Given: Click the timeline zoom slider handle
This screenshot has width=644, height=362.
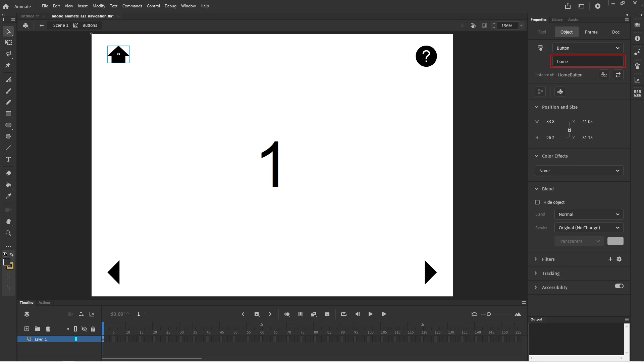Looking at the screenshot, I should (489, 314).
